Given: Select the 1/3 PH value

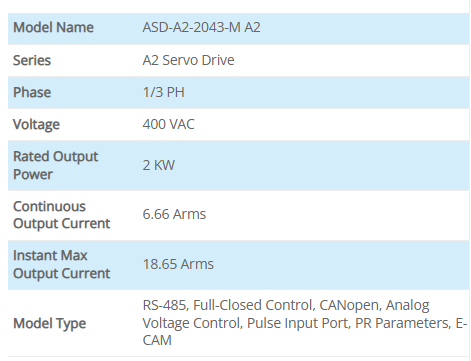Looking at the screenshot, I should coord(163,92).
